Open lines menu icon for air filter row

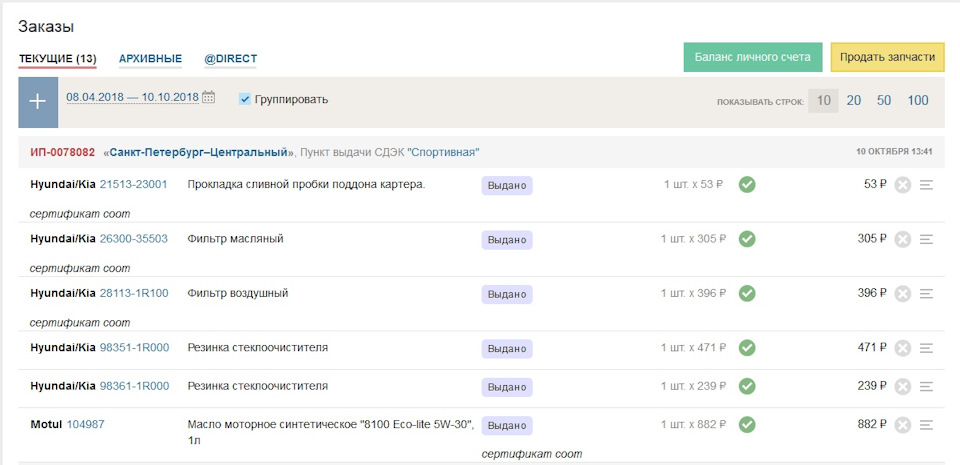pos(926,294)
